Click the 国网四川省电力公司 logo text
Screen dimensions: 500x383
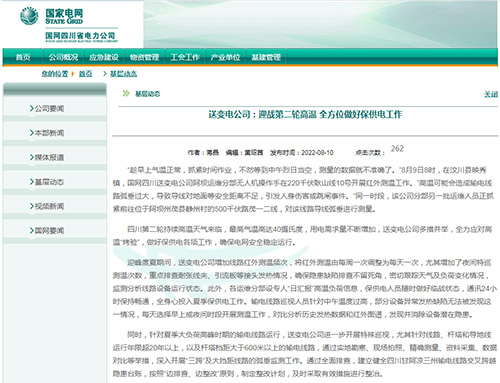[x=80, y=36]
